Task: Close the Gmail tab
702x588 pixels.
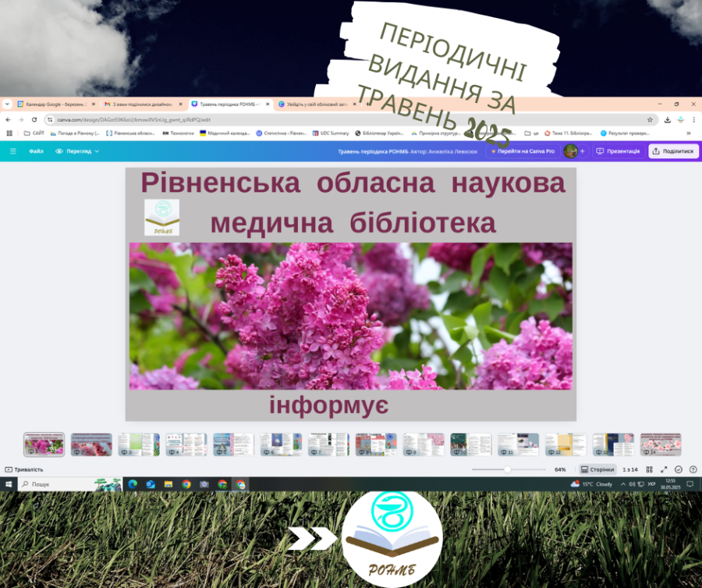Action: (x=180, y=104)
